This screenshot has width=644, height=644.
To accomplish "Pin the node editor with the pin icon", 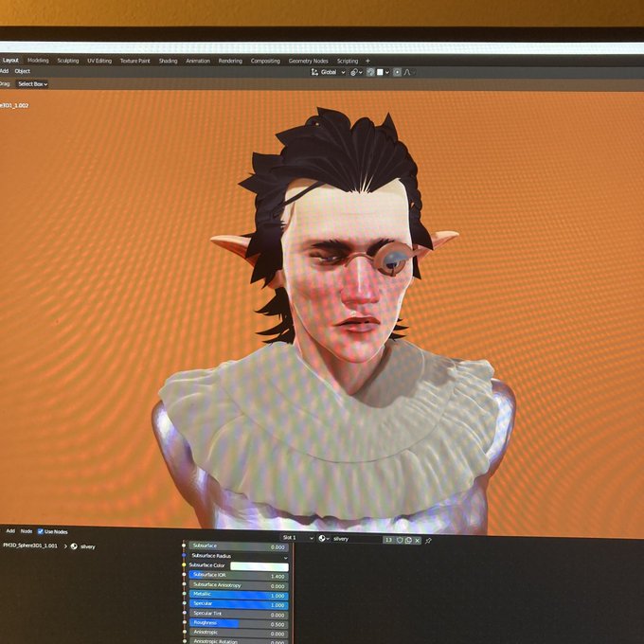I will click(x=428, y=541).
